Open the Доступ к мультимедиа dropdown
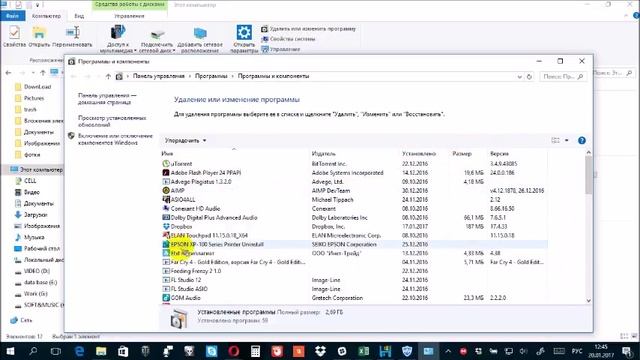 [118, 39]
